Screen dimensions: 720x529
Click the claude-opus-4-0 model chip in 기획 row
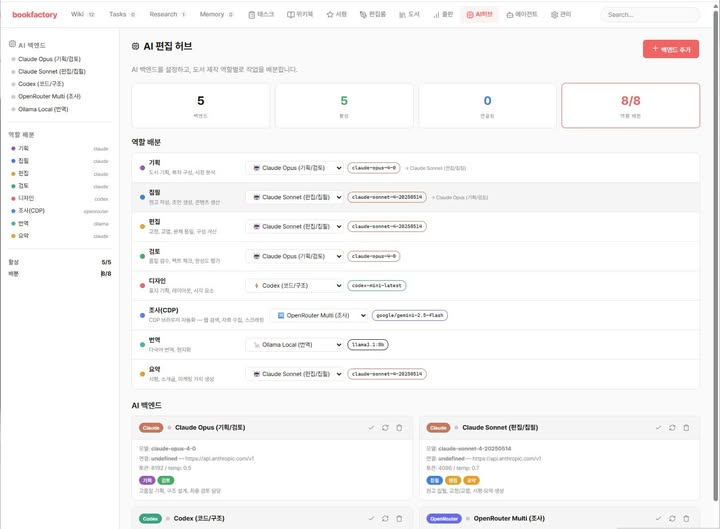(374, 168)
